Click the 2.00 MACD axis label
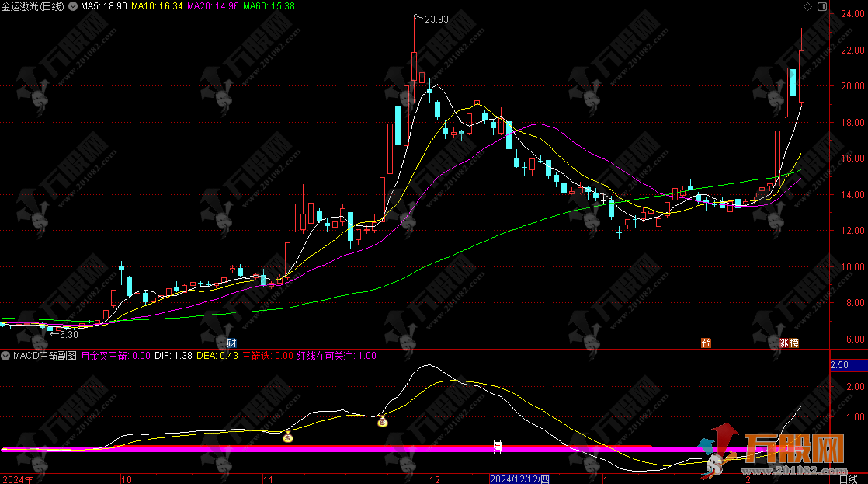868x484 pixels. tap(856, 387)
